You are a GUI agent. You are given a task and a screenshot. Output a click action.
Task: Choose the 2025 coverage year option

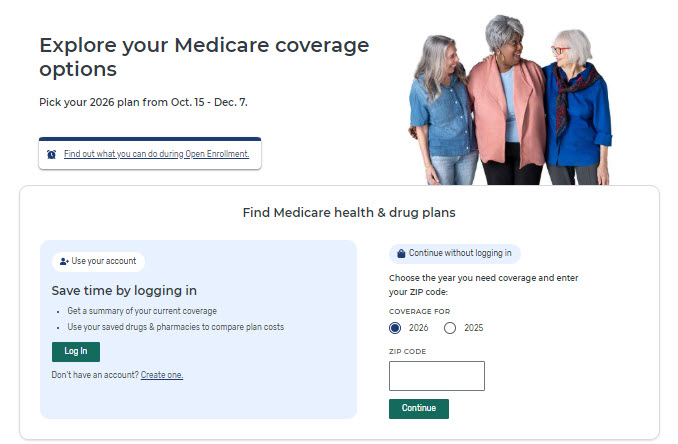(450, 328)
